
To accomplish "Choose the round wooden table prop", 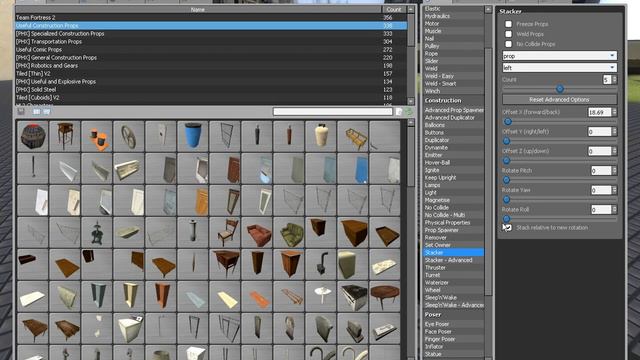I will 385,296.
